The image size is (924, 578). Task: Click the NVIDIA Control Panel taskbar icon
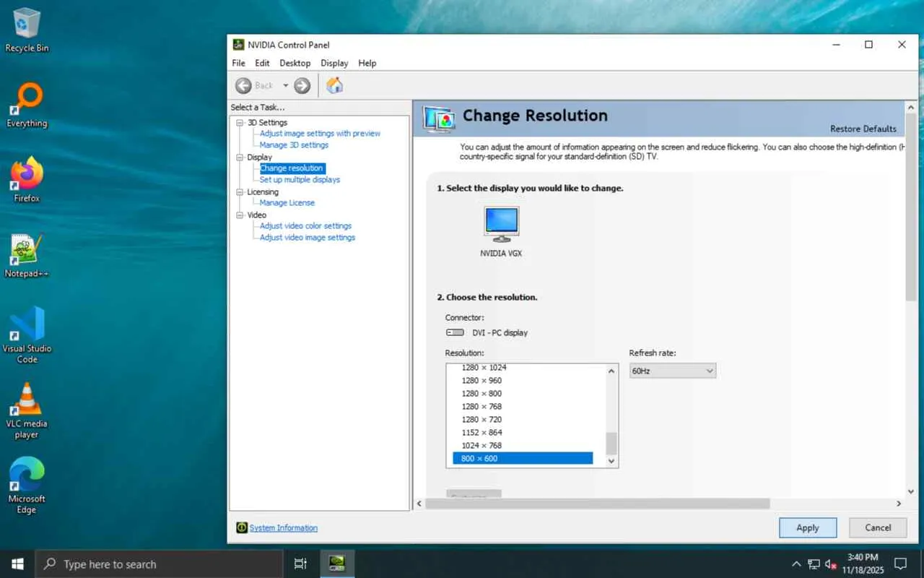pyautogui.click(x=336, y=564)
